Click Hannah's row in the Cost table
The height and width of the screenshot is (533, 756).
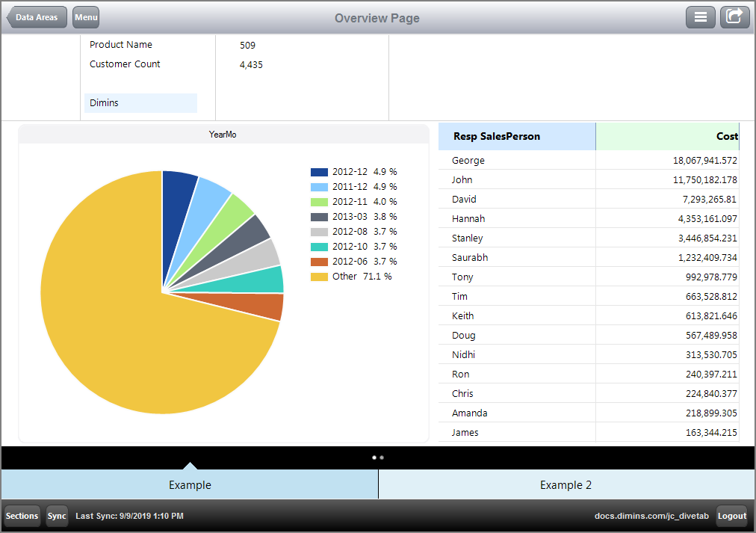click(470, 218)
